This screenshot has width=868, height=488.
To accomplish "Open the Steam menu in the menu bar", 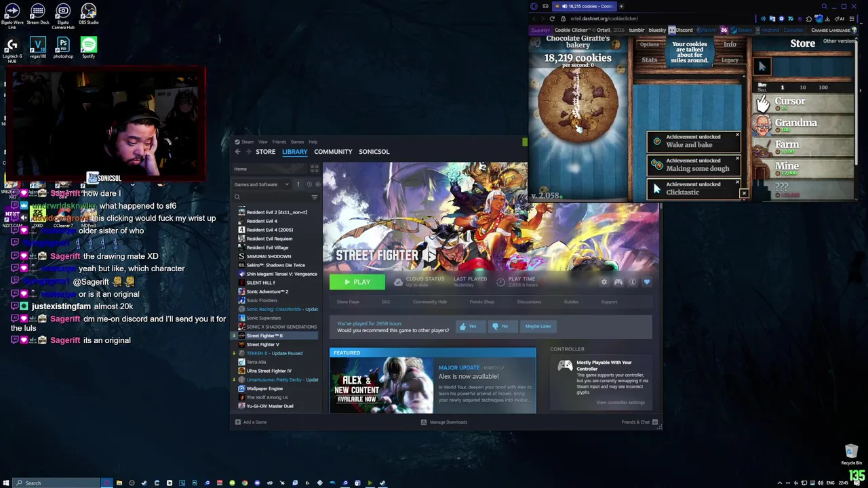I will click(x=248, y=142).
